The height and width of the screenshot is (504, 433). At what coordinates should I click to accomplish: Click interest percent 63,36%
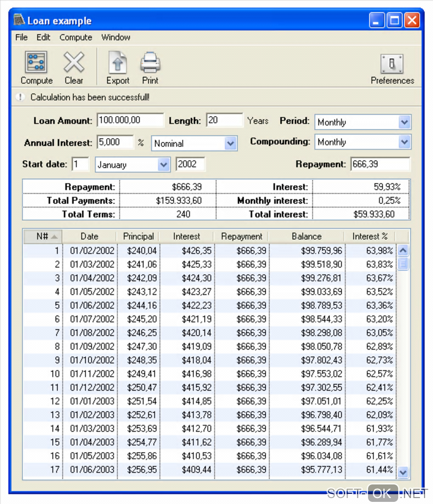pos(380,306)
